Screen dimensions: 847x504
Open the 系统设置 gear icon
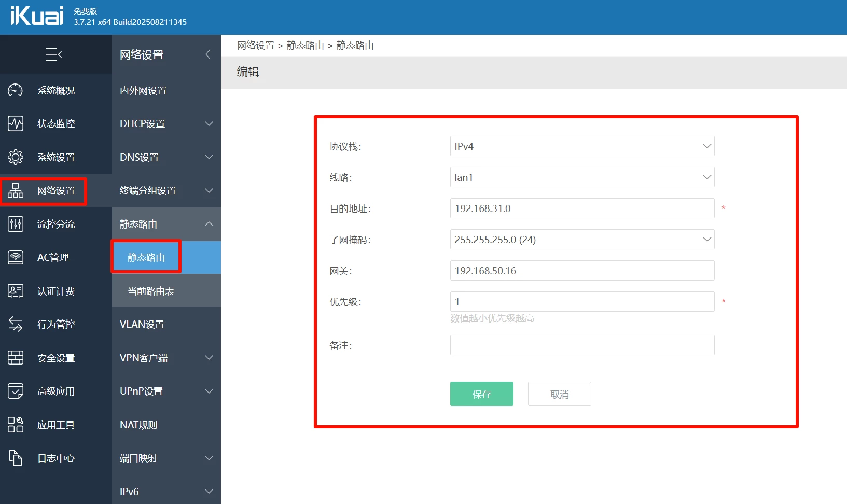[16, 157]
